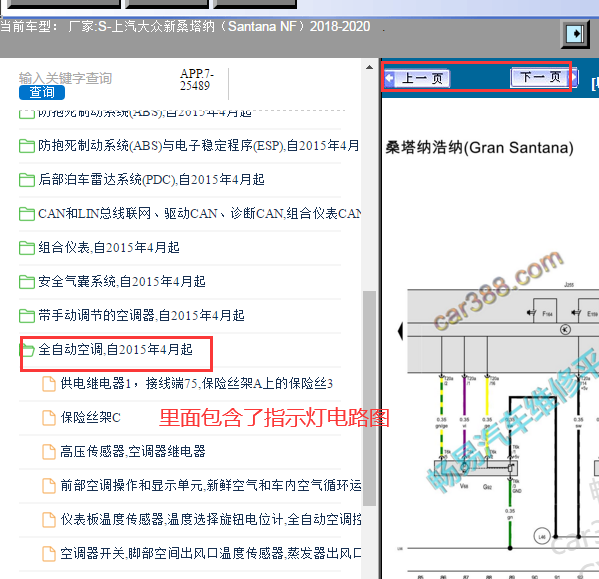Click folder icon beside 组合仪表
The image size is (599, 579).
click(x=27, y=248)
